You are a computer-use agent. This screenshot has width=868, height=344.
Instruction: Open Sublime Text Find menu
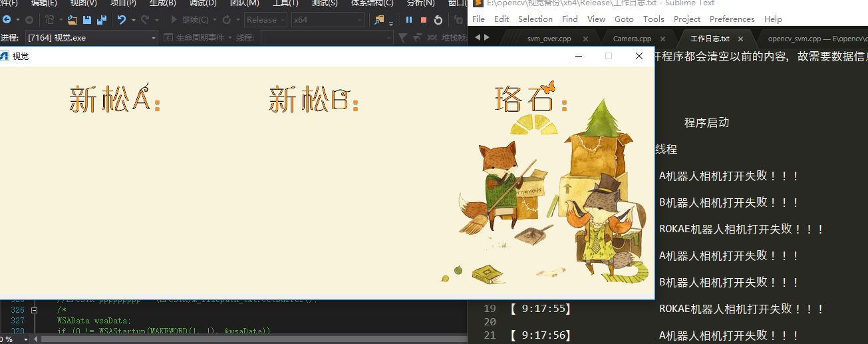pos(570,19)
